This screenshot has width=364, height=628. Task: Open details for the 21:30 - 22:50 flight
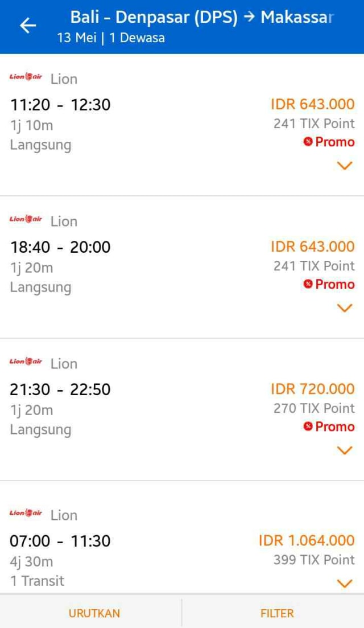coord(344,450)
